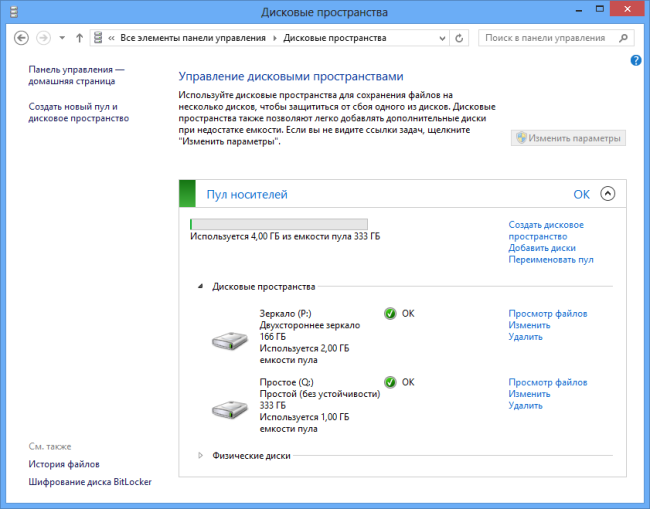The height and width of the screenshot is (509, 650).
Task: Click the Переименовать пул link
Action: pyautogui.click(x=551, y=259)
